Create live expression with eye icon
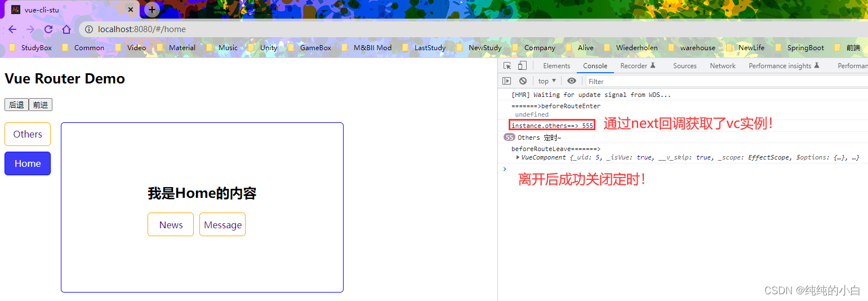Image resolution: width=868 pixels, height=301 pixels. [x=572, y=81]
